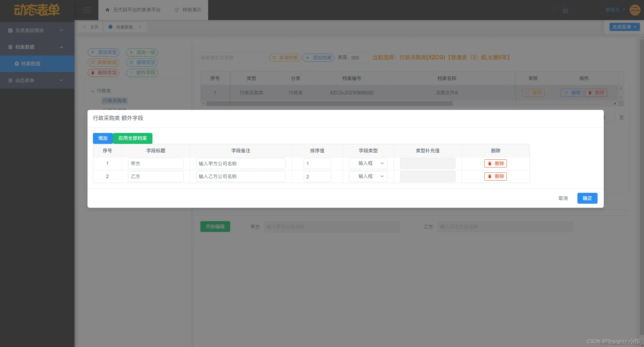Image resolution: width=644 pixels, height=347 pixels.
Task: Open the 关闭菜单 dropdown button
Action: tap(624, 27)
